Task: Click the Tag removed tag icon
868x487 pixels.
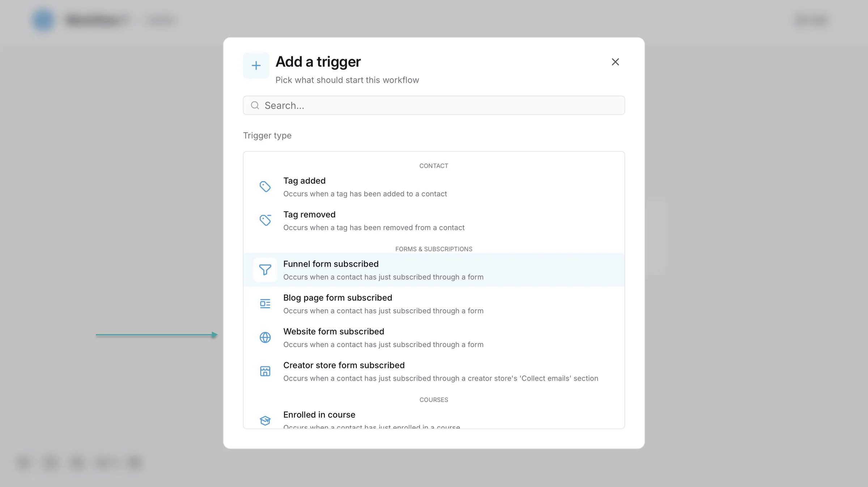Action: click(265, 220)
